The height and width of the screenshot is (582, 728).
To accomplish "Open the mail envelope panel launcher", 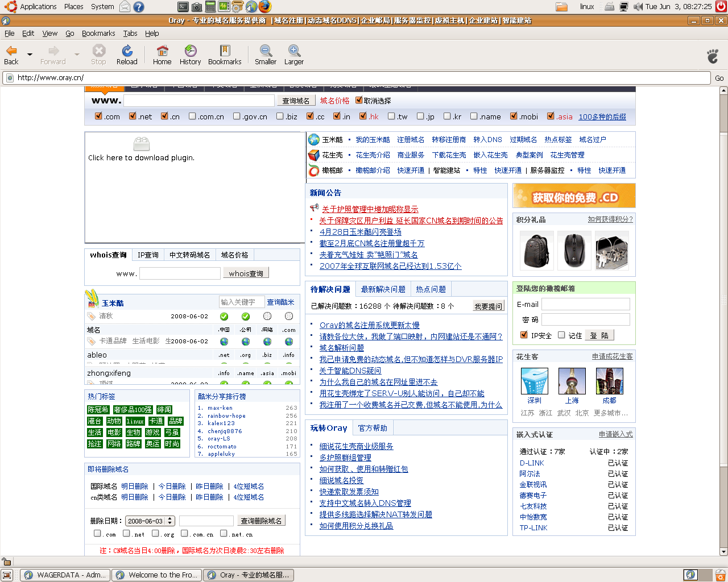I will [125, 7].
